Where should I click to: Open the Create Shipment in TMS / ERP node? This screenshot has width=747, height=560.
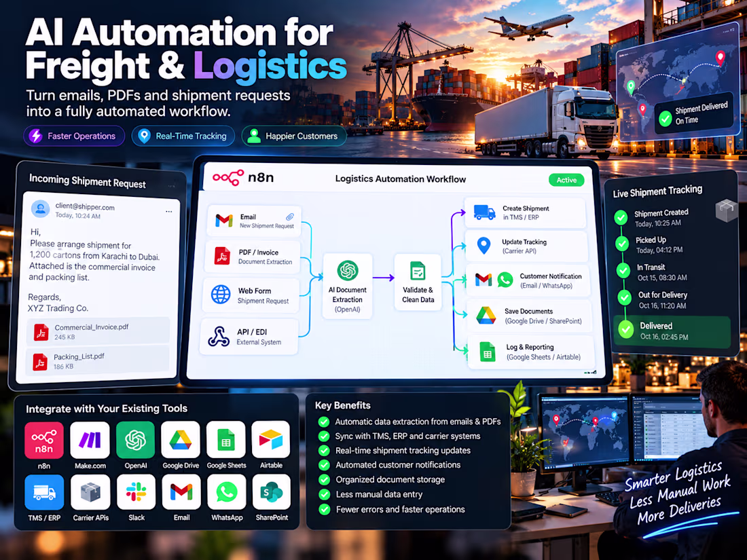(524, 213)
